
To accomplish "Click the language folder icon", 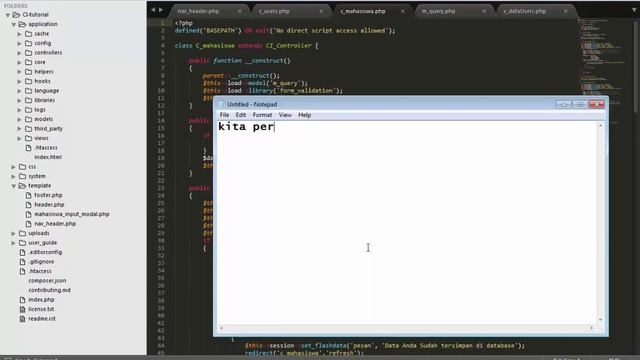I will (x=29, y=91).
